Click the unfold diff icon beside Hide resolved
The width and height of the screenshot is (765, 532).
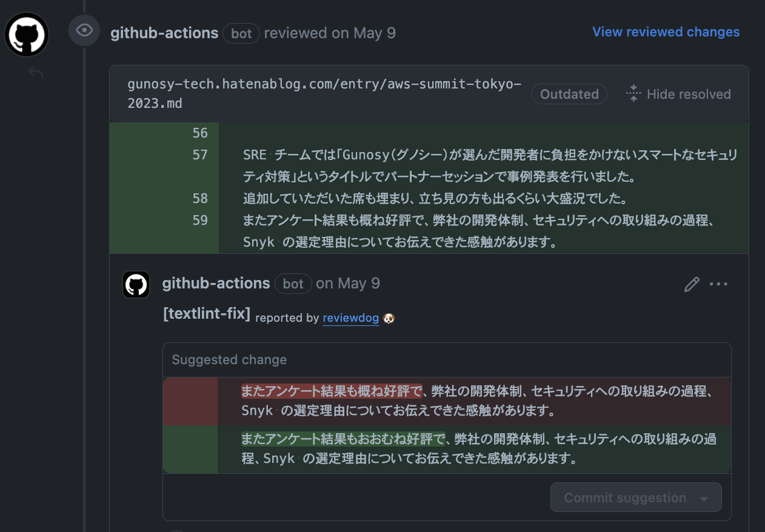(633, 93)
